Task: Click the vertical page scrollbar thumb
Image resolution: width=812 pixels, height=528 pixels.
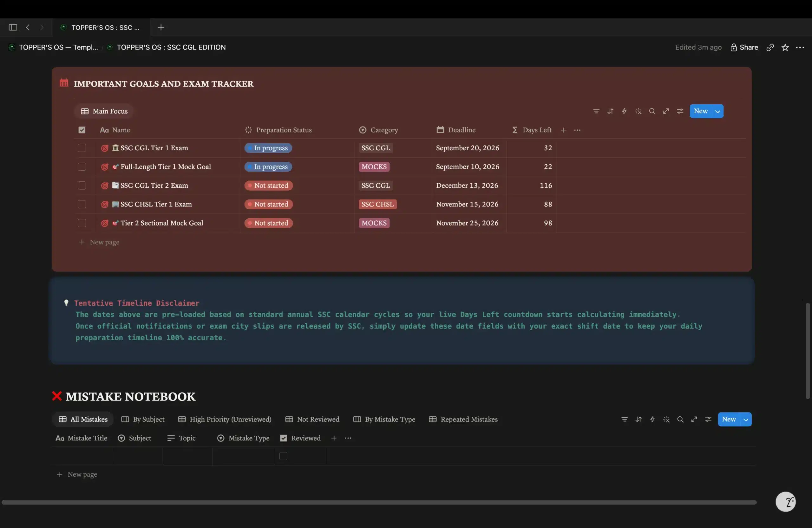Action: click(808, 351)
